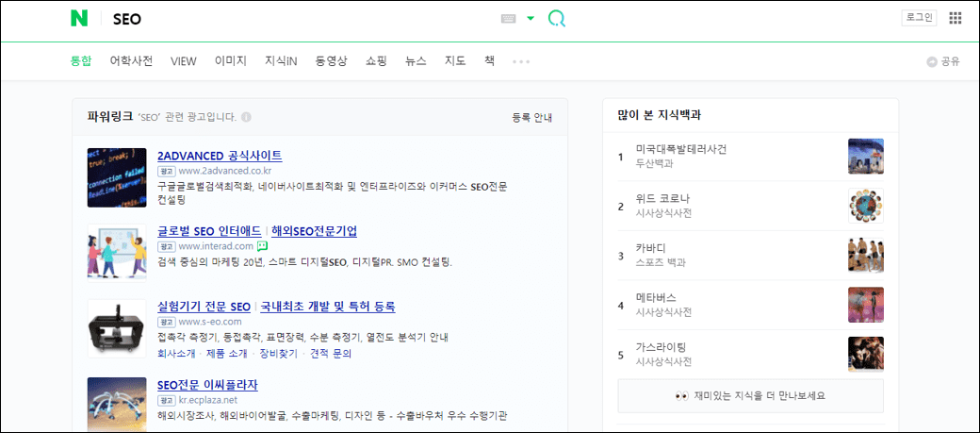Open 미국대폭발테러사건 encyclopedia entry

click(x=681, y=150)
